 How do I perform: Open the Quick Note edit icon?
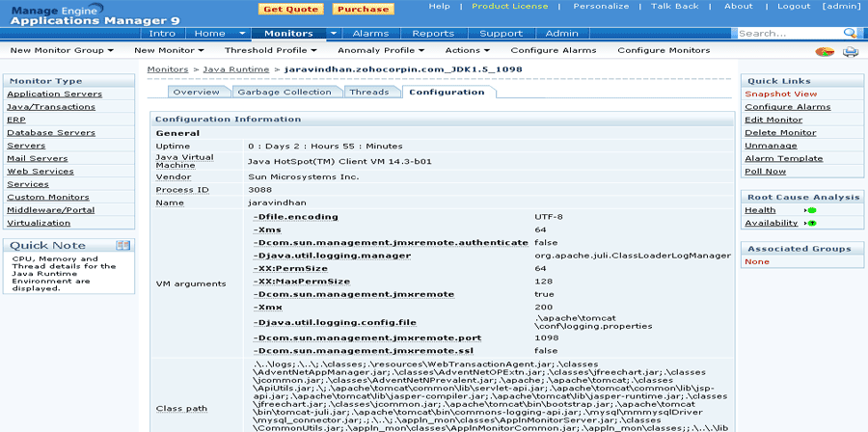point(122,245)
